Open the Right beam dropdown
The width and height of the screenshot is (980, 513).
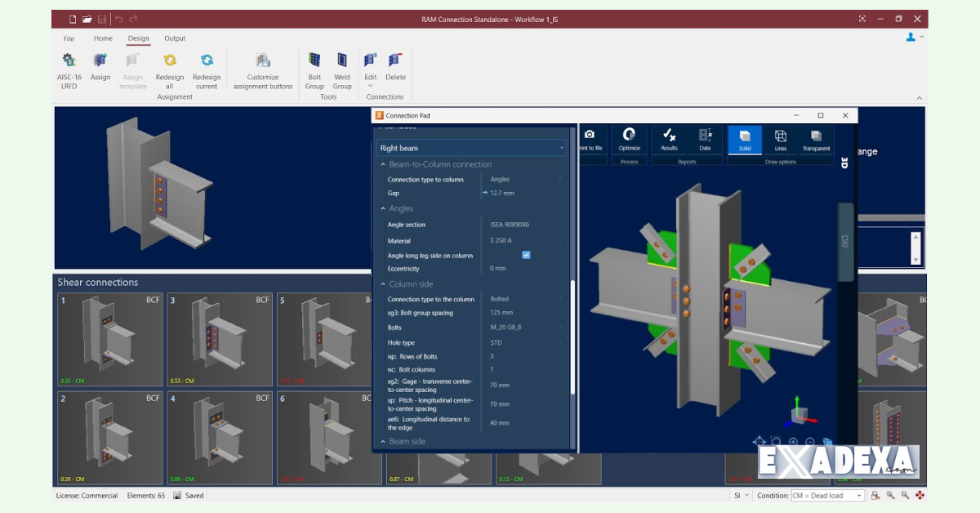pos(560,147)
